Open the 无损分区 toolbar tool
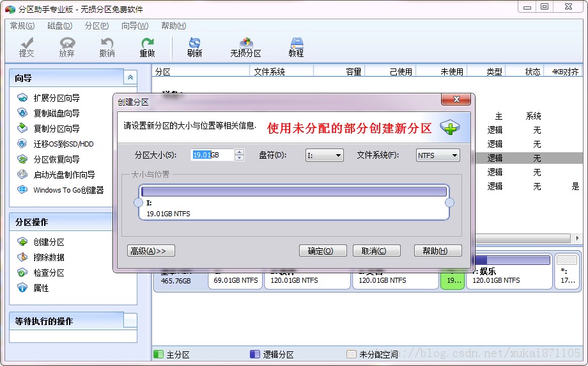The image size is (588, 366). 245,47
